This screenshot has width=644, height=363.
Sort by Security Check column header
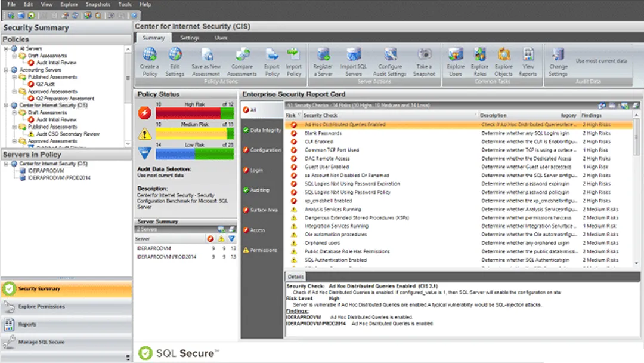pos(389,115)
